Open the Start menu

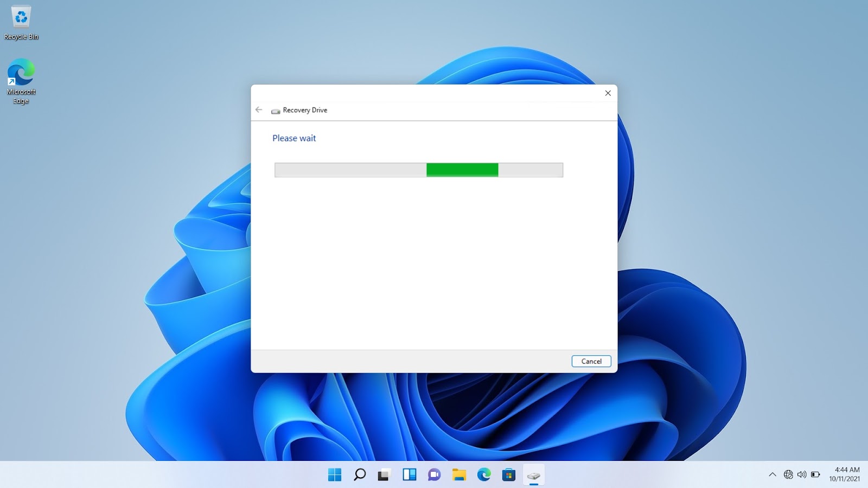pos(335,474)
